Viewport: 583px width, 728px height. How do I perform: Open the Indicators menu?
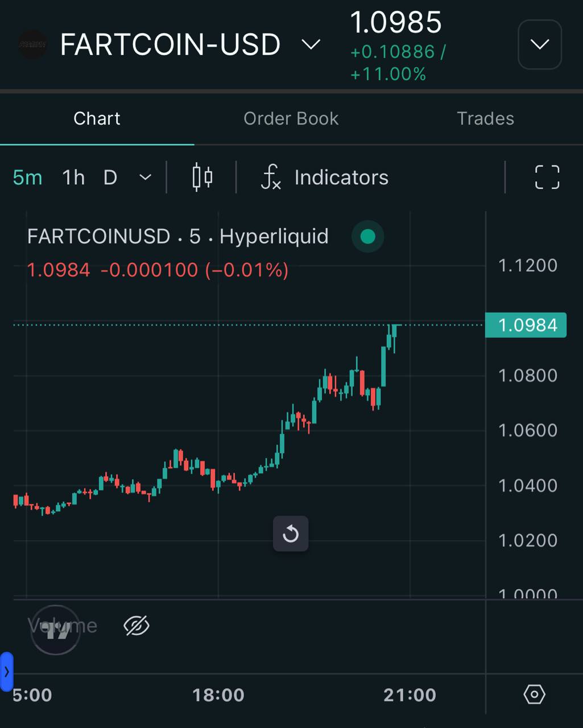tap(325, 177)
